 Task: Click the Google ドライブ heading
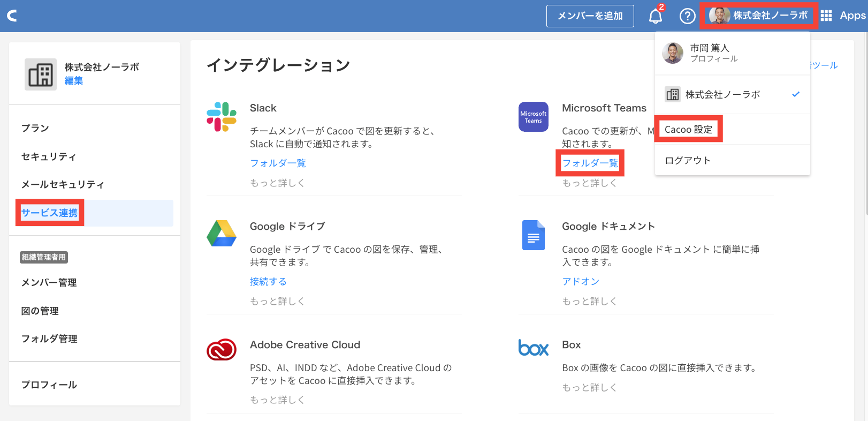pyautogui.click(x=287, y=226)
